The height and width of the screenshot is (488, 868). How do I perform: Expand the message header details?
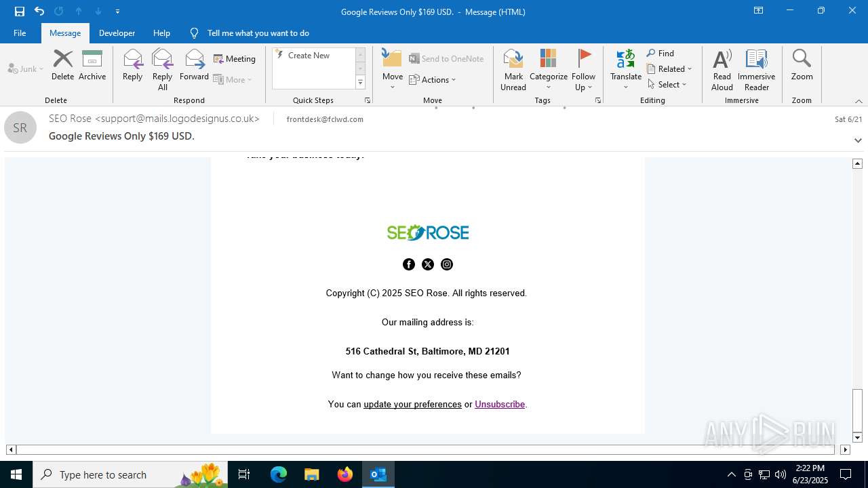[x=858, y=141]
